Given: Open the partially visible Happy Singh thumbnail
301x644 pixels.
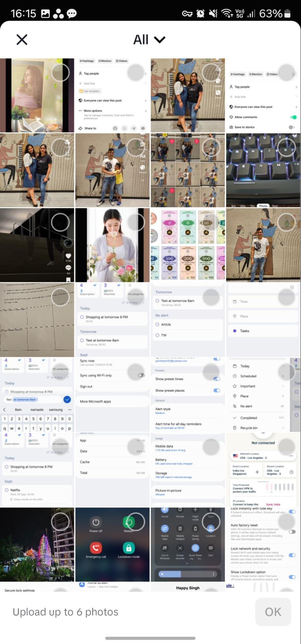Looking at the screenshot, I should [188, 587].
